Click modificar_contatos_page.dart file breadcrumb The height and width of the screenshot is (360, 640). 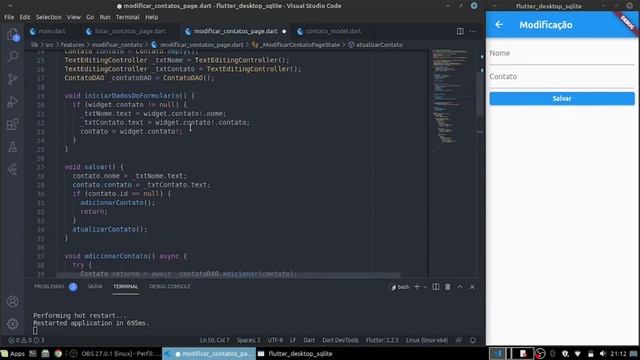[201, 44]
